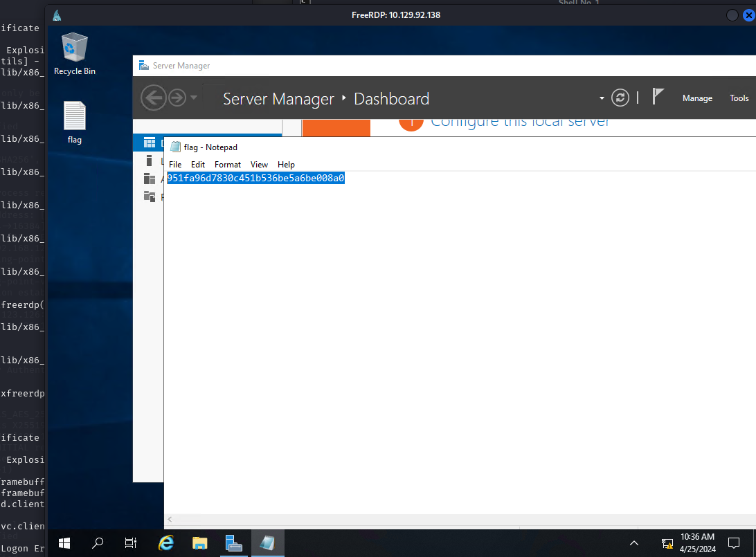756x557 pixels.
Task: Click the round button left of FreeRDP close
Action: [732, 15]
